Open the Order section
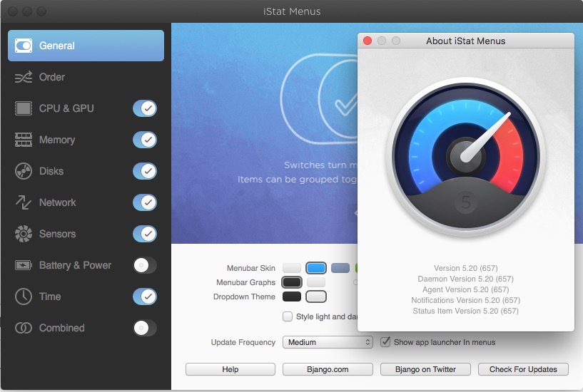This screenshot has width=583, height=392. [x=86, y=77]
